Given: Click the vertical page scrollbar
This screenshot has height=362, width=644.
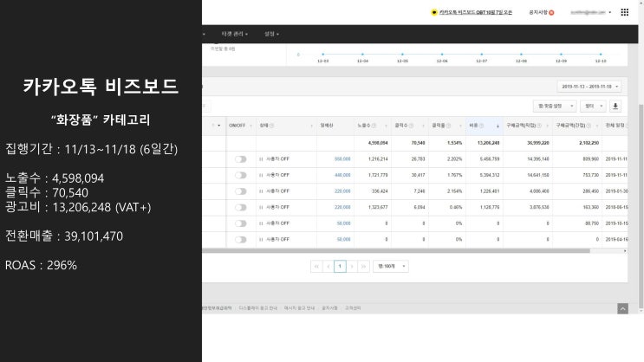Looking at the screenshot, I should pyautogui.click(x=641, y=205).
